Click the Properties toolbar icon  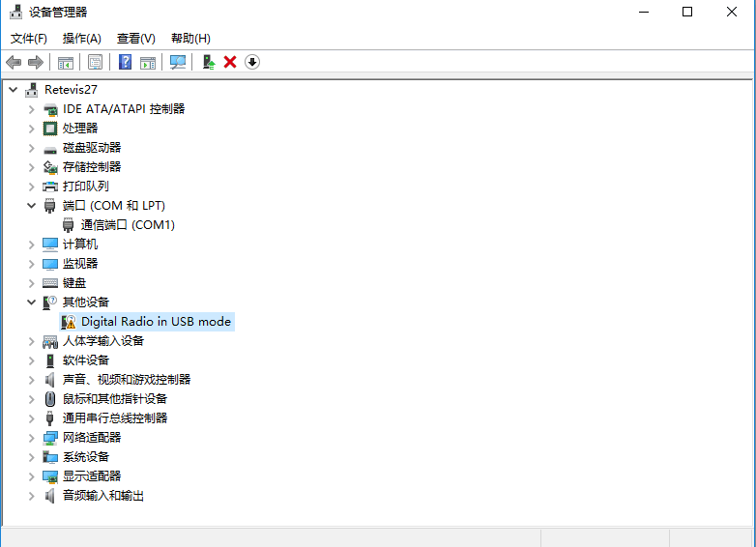pyautogui.click(x=95, y=62)
